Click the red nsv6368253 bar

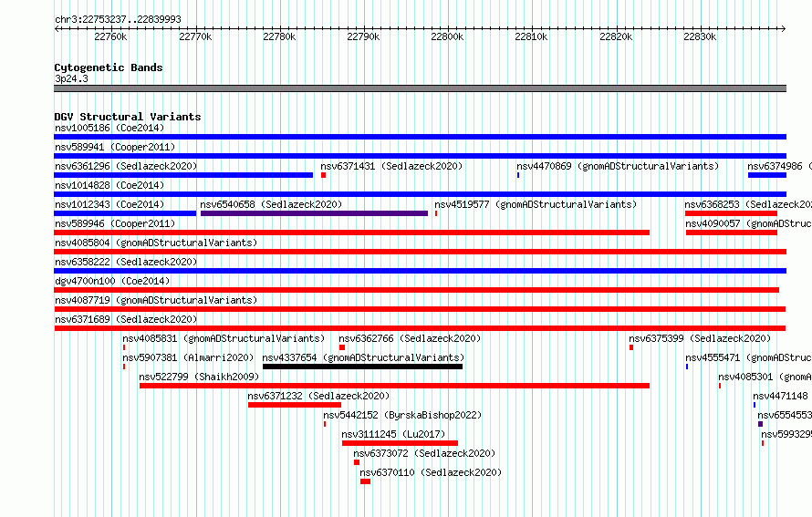[x=731, y=213]
